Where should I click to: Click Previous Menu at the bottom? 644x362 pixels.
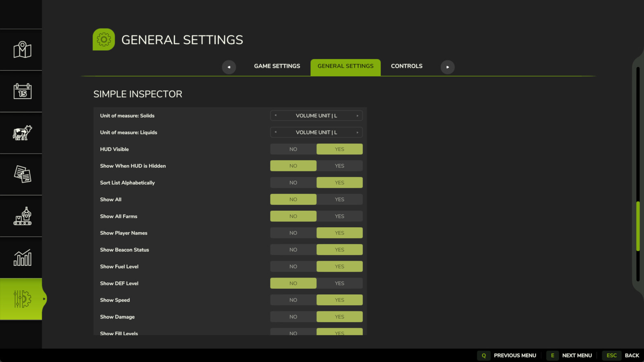pyautogui.click(x=515, y=355)
